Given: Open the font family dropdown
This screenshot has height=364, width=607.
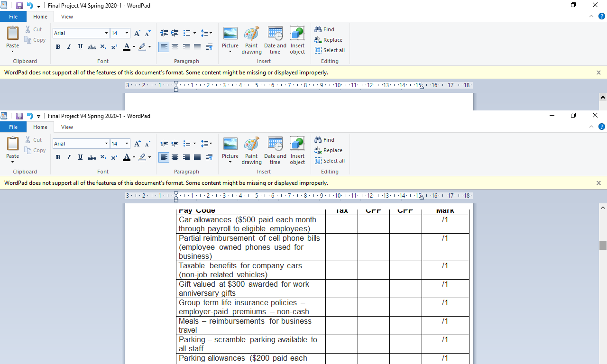Looking at the screenshot, I should [106, 143].
